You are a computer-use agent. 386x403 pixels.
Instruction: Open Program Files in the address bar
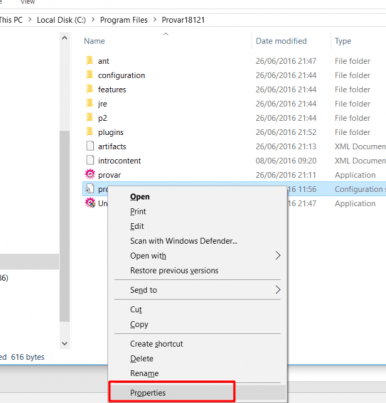point(124,20)
